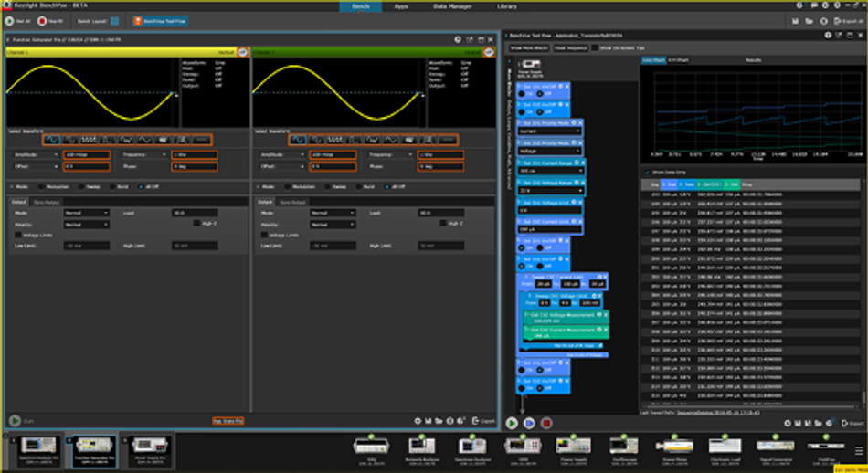Select the Power Meter instrument icon
Image resolution: width=868 pixels, height=473 pixels.
click(674, 447)
